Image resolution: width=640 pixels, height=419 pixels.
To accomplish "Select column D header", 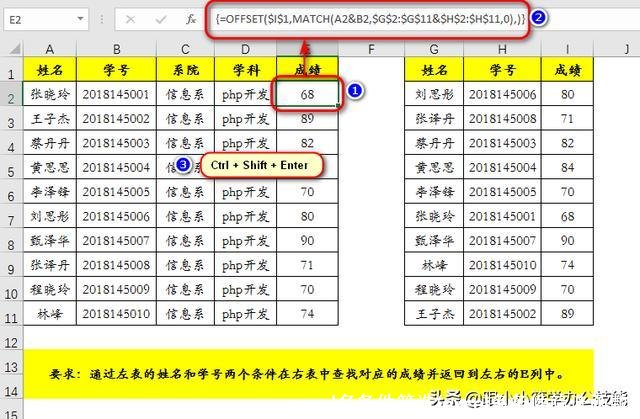I will pos(245,49).
